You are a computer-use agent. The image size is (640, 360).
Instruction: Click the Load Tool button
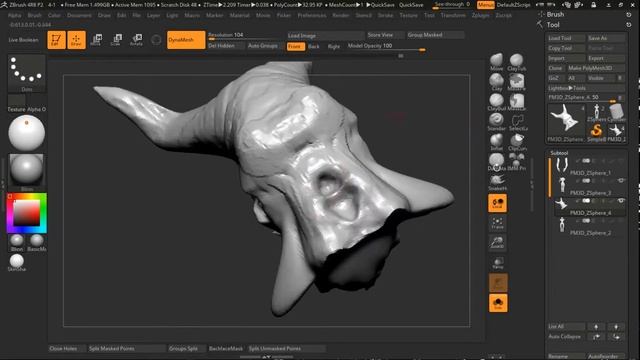point(566,38)
